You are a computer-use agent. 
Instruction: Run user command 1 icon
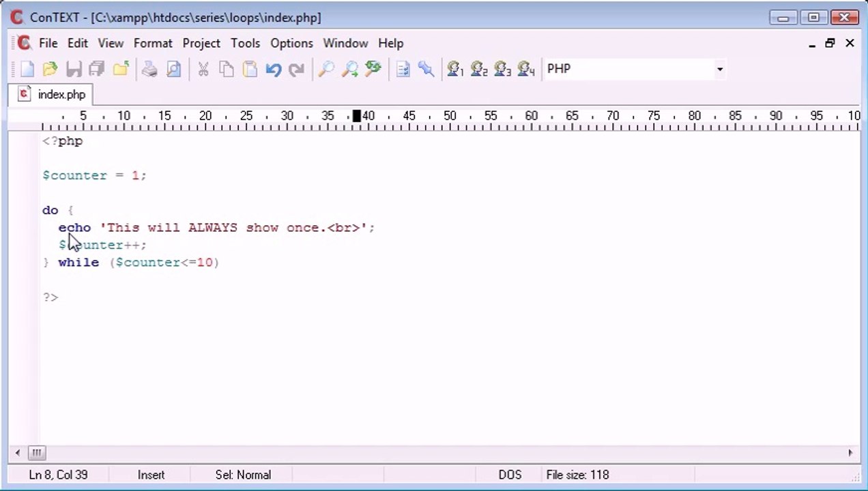coord(455,69)
